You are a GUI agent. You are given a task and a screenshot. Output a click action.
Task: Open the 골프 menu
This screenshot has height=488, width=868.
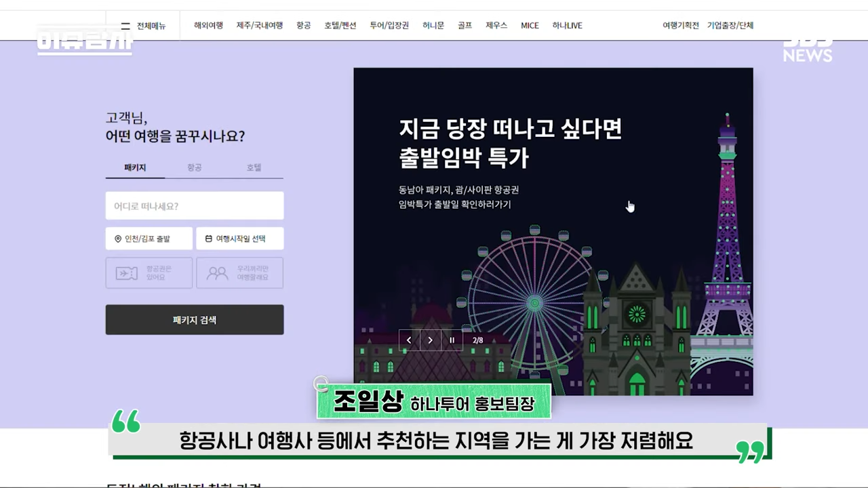[465, 26]
